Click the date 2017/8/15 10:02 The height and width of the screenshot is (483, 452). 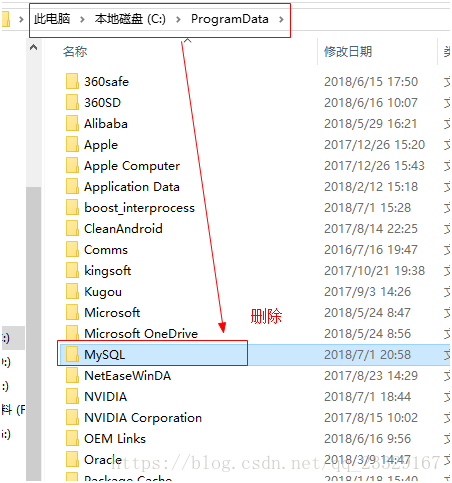coord(371,418)
